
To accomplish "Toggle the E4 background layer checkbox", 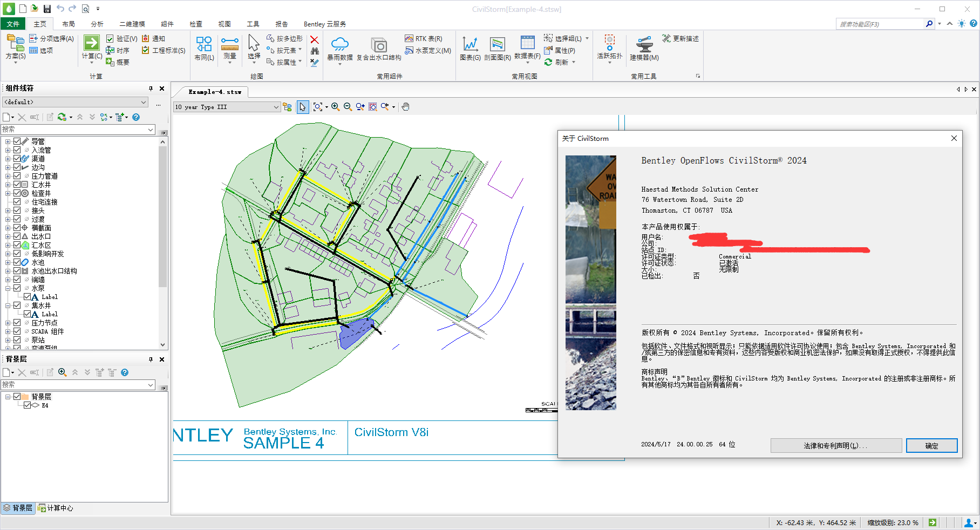I will (27, 405).
